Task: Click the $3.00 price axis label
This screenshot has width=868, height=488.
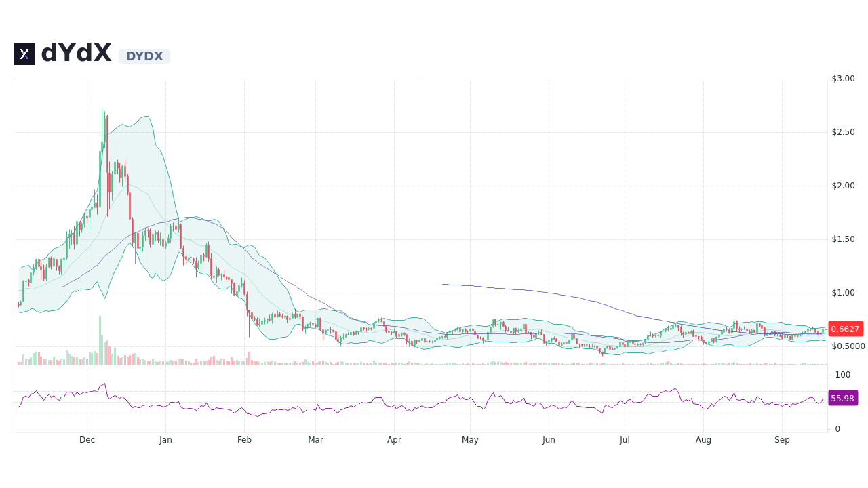Action: tap(843, 78)
